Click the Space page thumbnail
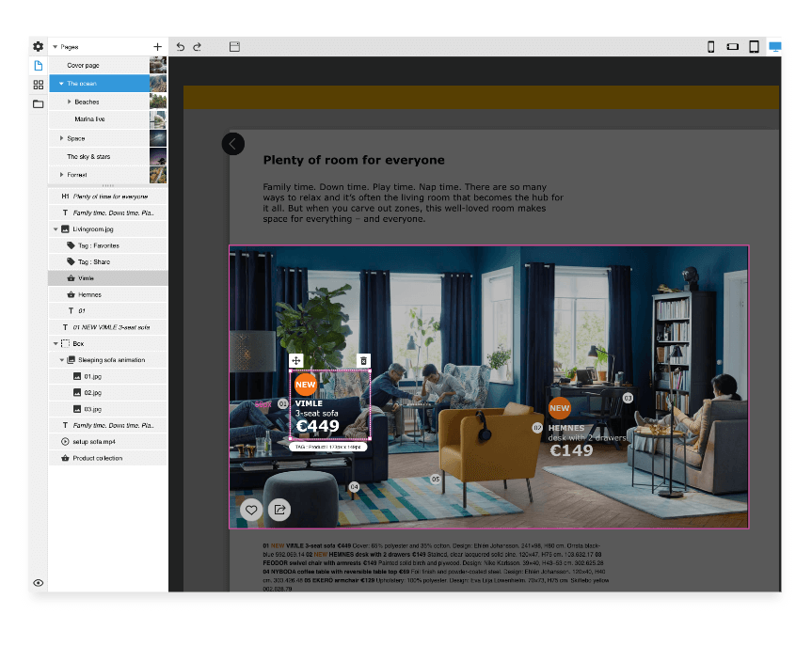Screen dimensions: 812x646 coord(158,138)
